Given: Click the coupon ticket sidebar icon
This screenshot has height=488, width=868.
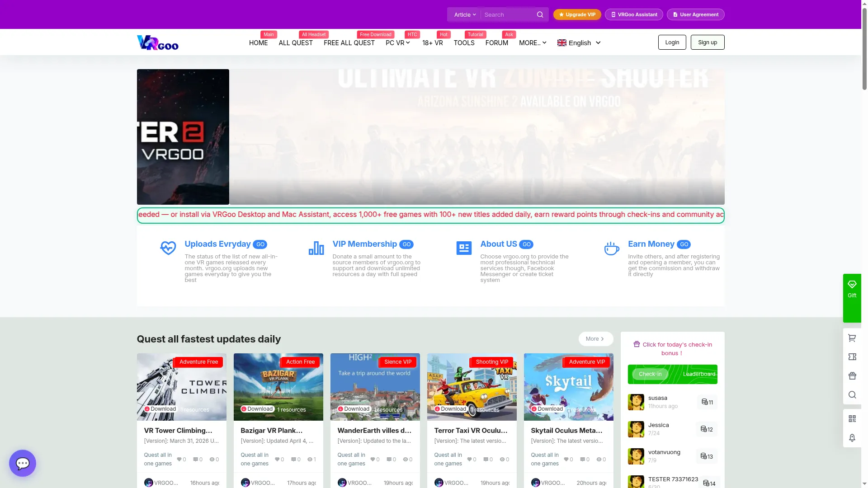Looking at the screenshot, I should tap(852, 357).
